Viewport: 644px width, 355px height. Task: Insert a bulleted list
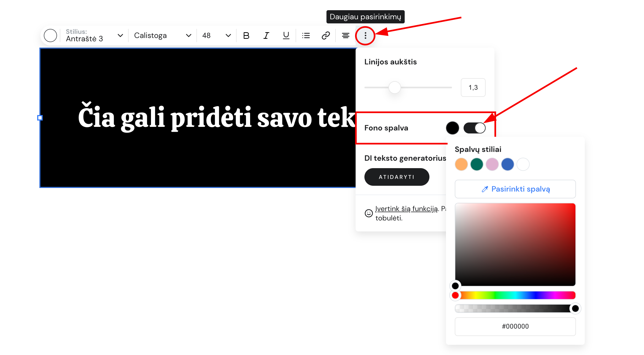click(x=306, y=35)
